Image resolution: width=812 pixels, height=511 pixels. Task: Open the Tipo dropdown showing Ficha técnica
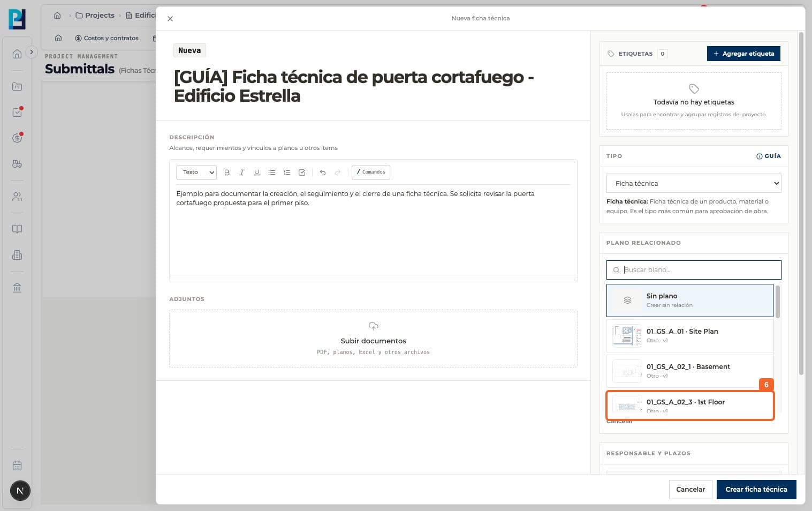[694, 183]
